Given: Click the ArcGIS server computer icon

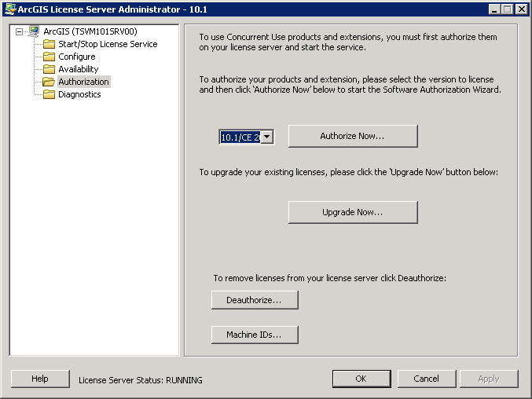Looking at the screenshot, I should click(x=34, y=31).
